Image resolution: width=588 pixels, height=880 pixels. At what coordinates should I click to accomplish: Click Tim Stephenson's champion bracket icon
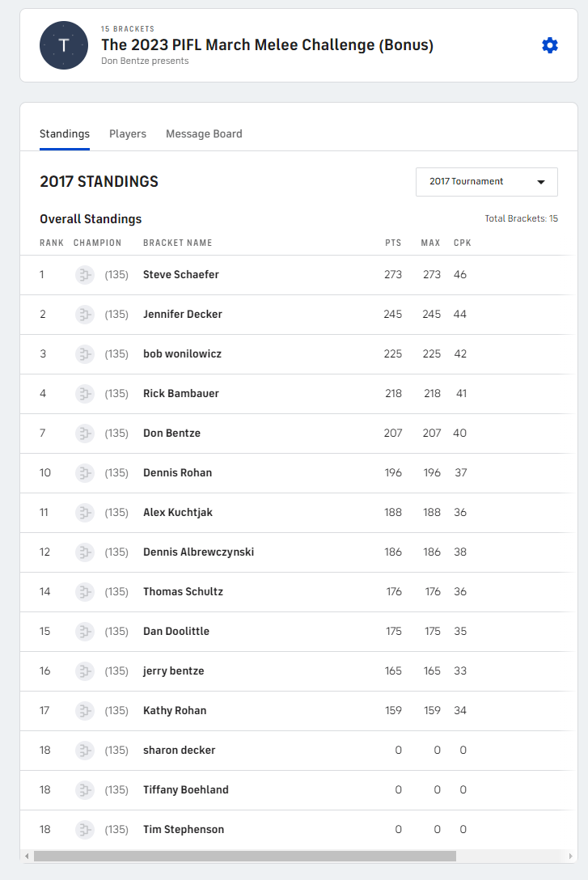pyautogui.click(x=85, y=830)
